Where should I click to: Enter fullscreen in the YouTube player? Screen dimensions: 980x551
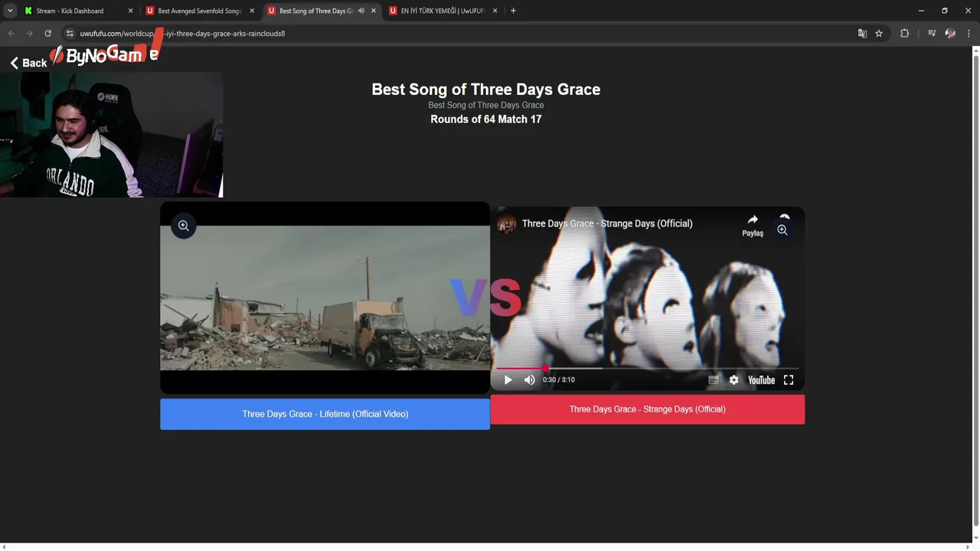click(789, 380)
